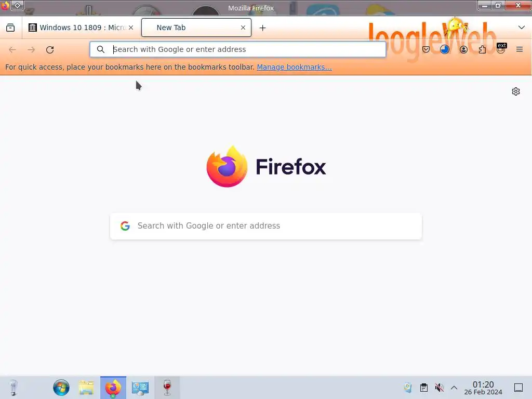
Task: Click the page search box with Google
Action: [x=266, y=226]
